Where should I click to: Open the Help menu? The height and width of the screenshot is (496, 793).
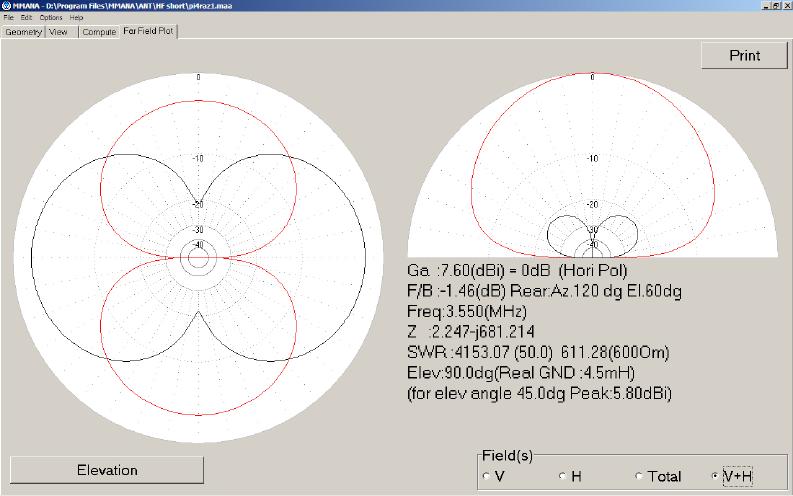(x=76, y=18)
